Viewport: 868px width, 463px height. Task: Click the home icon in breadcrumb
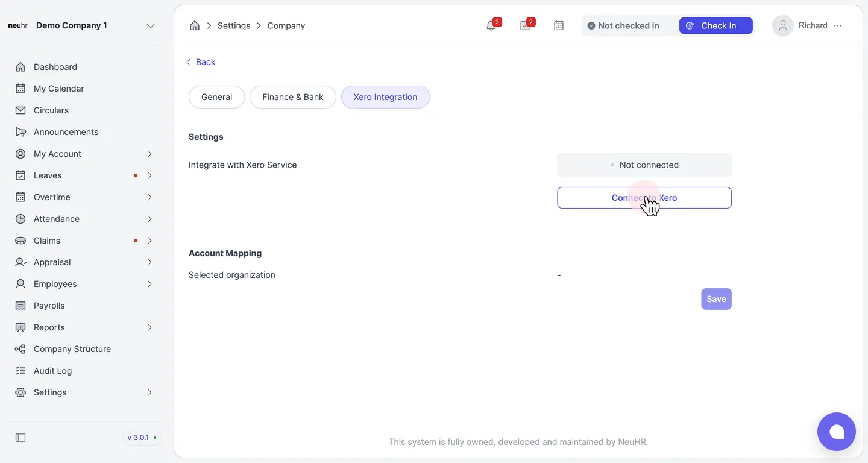(x=194, y=25)
